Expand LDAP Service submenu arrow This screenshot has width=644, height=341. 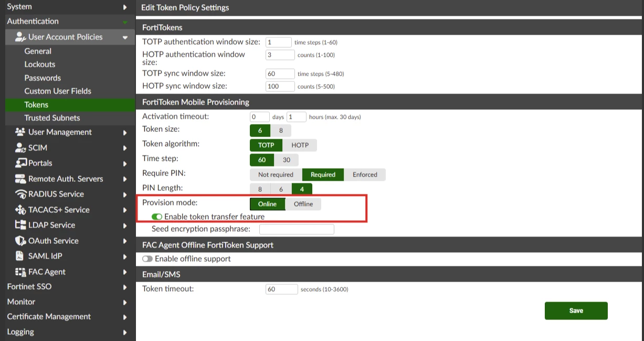pyautogui.click(x=125, y=225)
